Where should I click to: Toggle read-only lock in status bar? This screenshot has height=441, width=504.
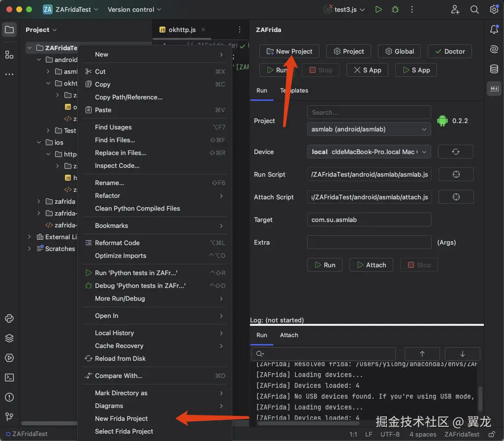(492, 434)
